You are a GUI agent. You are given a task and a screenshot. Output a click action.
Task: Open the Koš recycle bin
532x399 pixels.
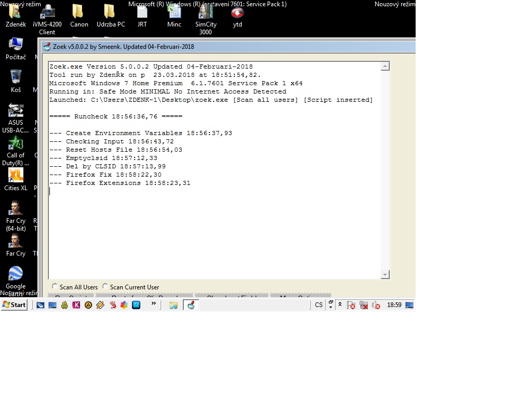point(16,82)
